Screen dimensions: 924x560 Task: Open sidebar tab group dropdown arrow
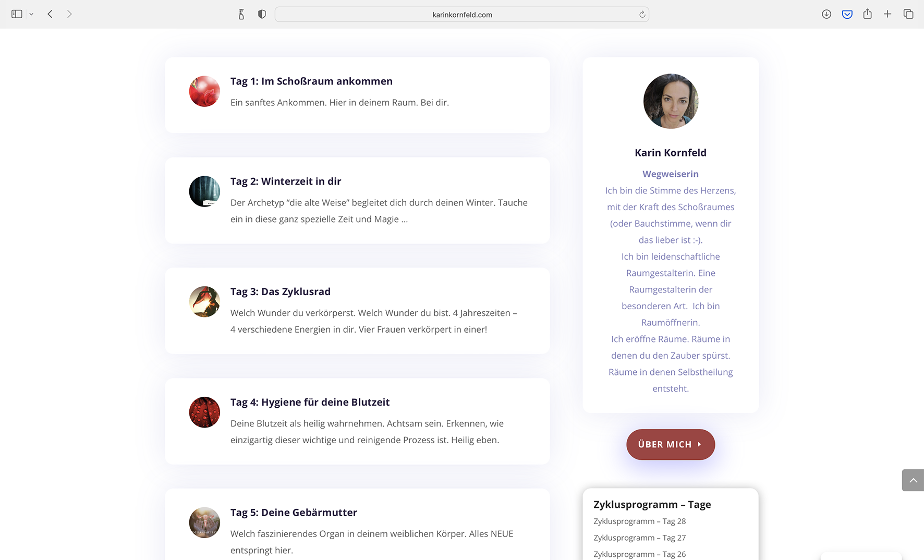click(31, 14)
